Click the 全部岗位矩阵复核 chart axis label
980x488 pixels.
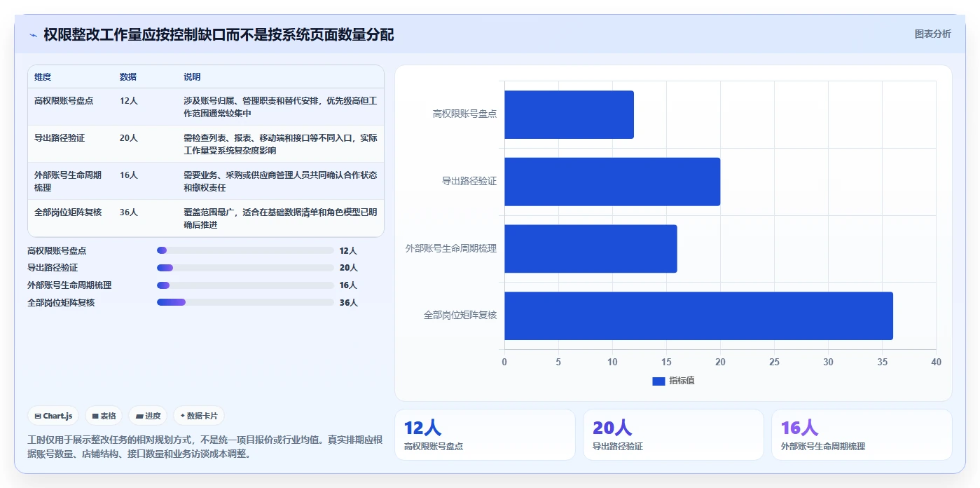(460, 316)
